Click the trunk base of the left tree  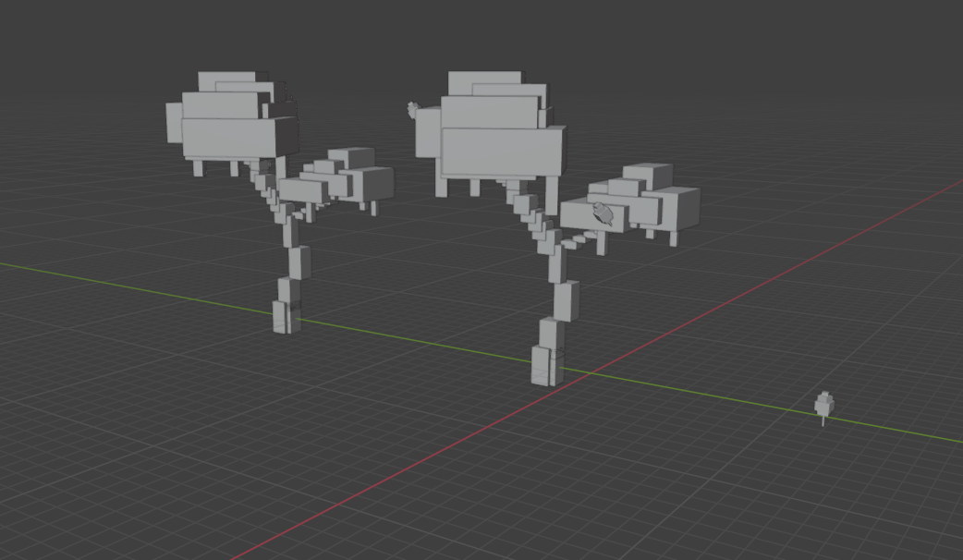pyautogui.click(x=286, y=317)
